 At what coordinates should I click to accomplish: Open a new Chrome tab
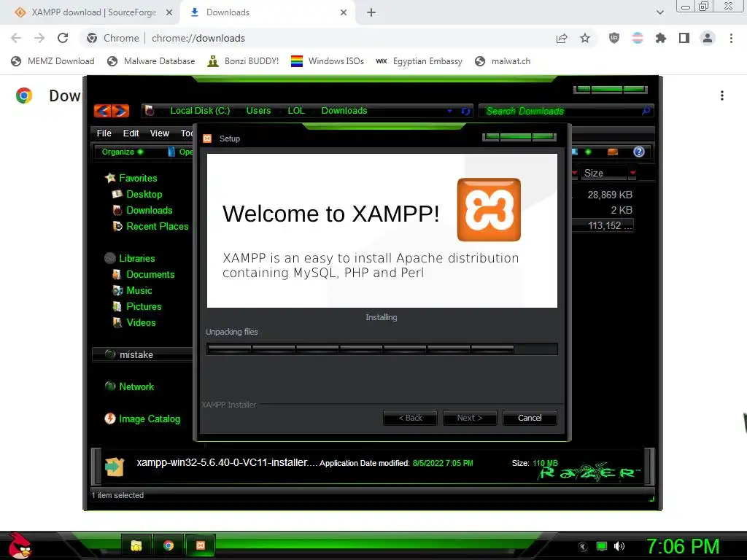[371, 12]
